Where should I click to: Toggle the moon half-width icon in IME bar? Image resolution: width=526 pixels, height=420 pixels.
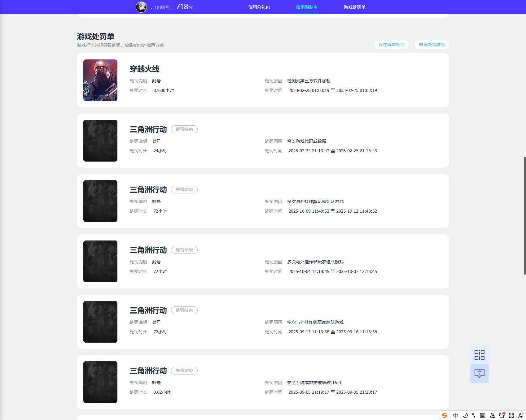pos(465,415)
